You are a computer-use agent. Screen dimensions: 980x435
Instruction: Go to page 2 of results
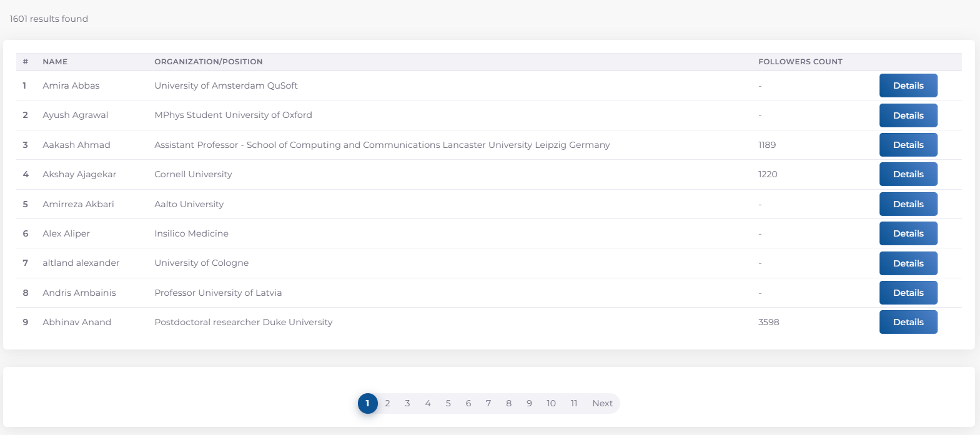(x=387, y=403)
